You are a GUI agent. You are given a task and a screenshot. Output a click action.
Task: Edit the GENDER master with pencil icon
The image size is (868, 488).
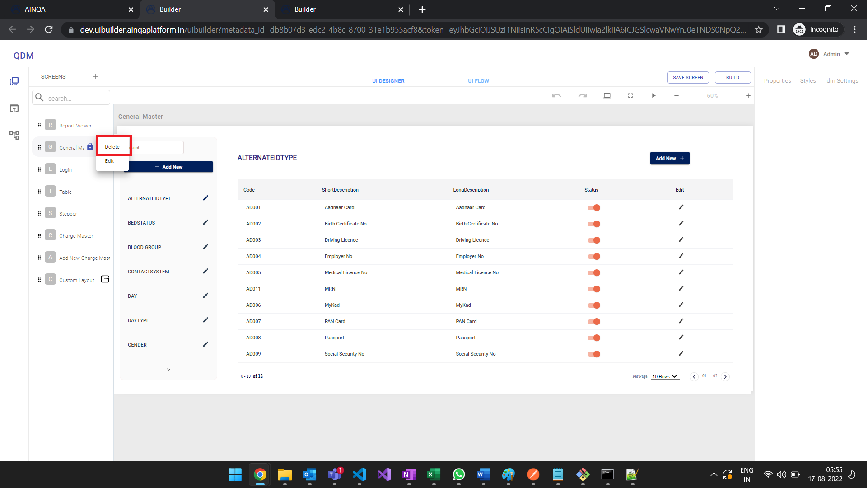pos(205,344)
